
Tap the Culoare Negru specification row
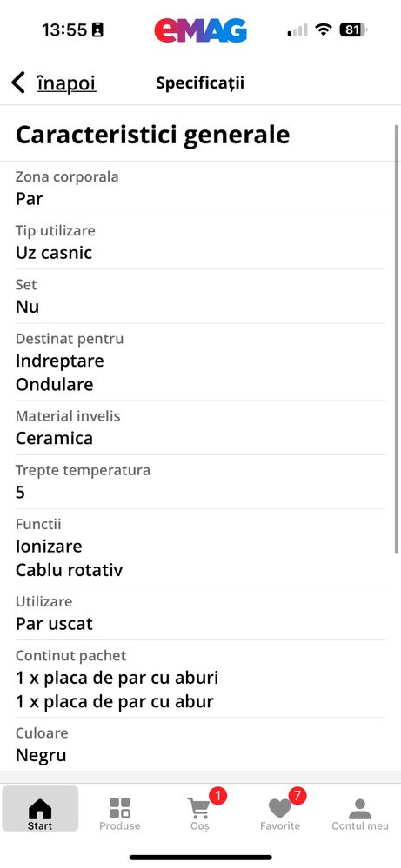[200, 745]
